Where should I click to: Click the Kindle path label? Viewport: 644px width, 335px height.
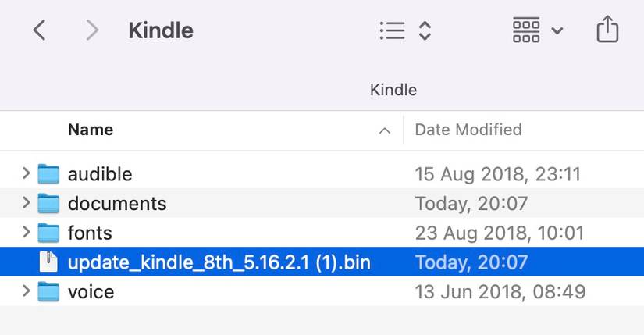(x=393, y=90)
